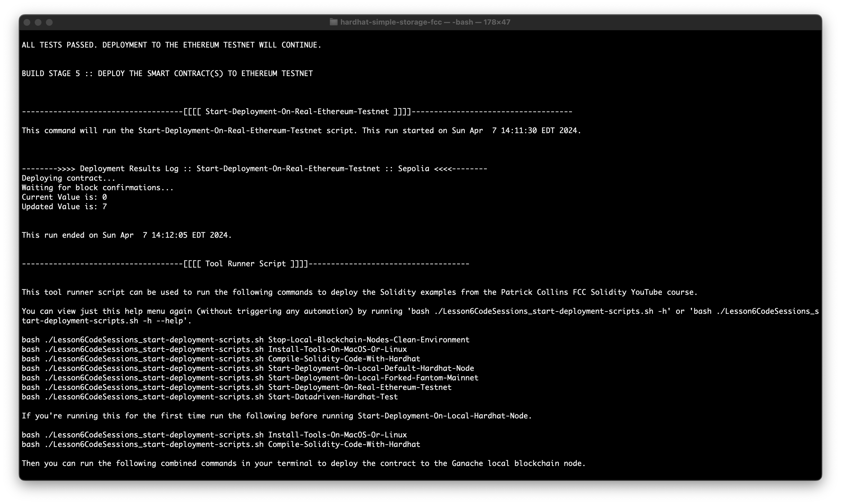Click the folder proxy icon in title bar
The width and height of the screenshot is (841, 504).
pos(333,22)
